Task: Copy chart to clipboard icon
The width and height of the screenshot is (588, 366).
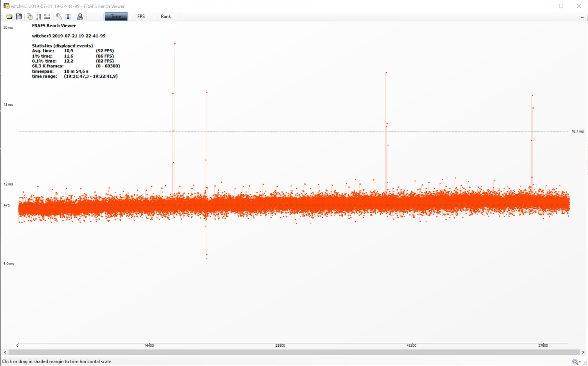Action: pyautogui.click(x=29, y=17)
